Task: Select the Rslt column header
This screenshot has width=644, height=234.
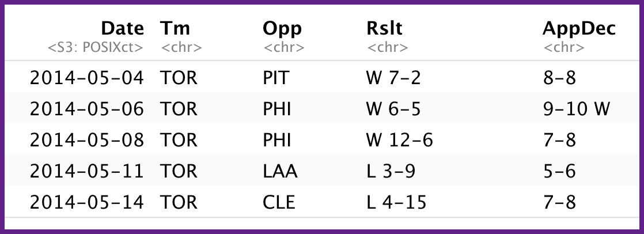Action: (x=385, y=28)
